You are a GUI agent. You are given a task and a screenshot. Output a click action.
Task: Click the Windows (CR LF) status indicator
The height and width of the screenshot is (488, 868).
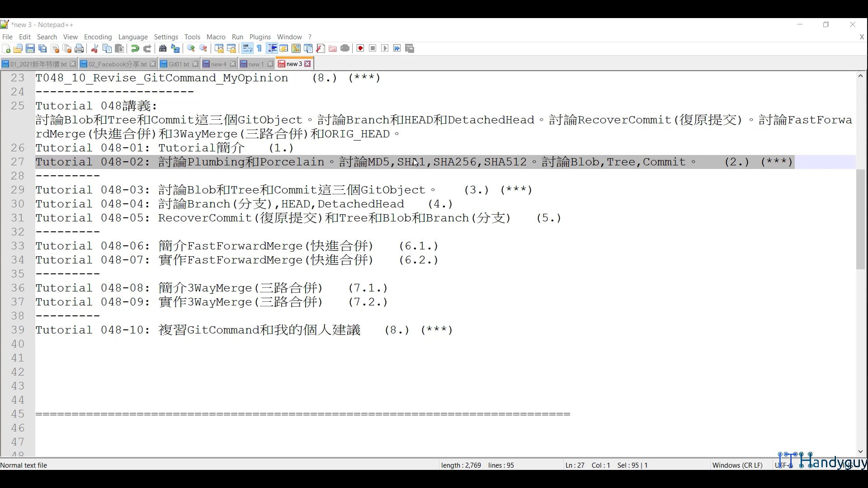pos(737,465)
